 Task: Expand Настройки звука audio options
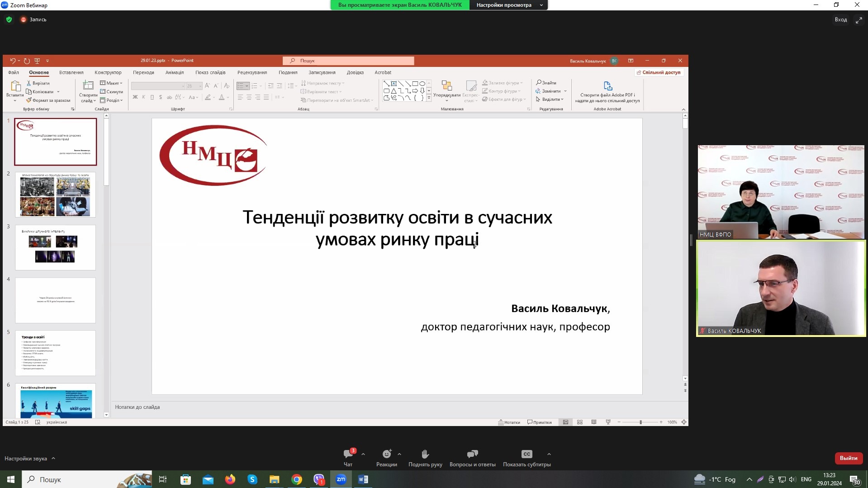click(53, 459)
